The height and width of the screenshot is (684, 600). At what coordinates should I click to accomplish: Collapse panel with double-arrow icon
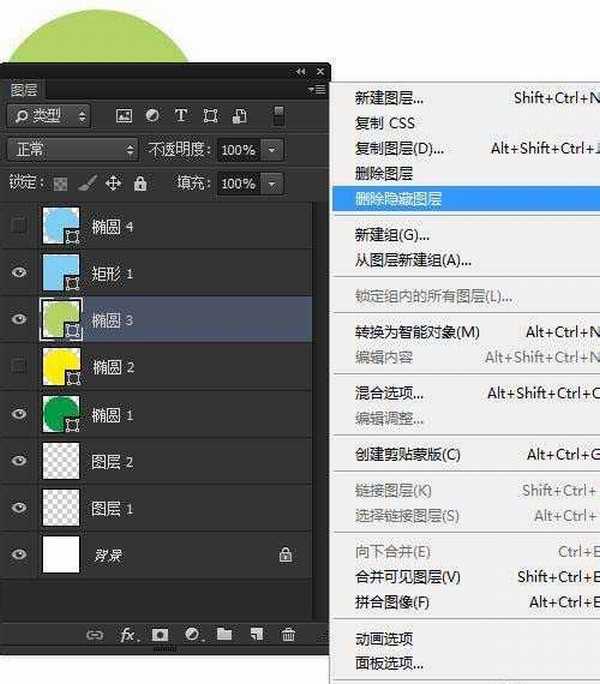(x=301, y=72)
